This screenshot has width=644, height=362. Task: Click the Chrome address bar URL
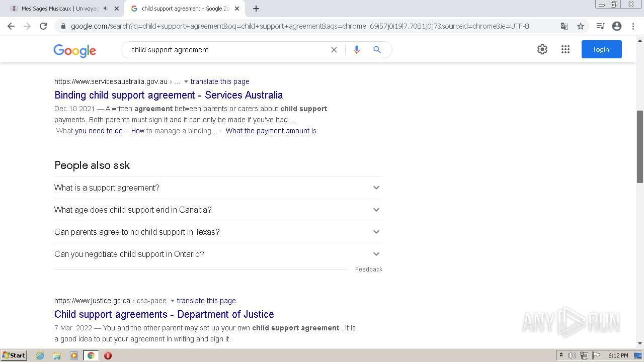(x=300, y=26)
